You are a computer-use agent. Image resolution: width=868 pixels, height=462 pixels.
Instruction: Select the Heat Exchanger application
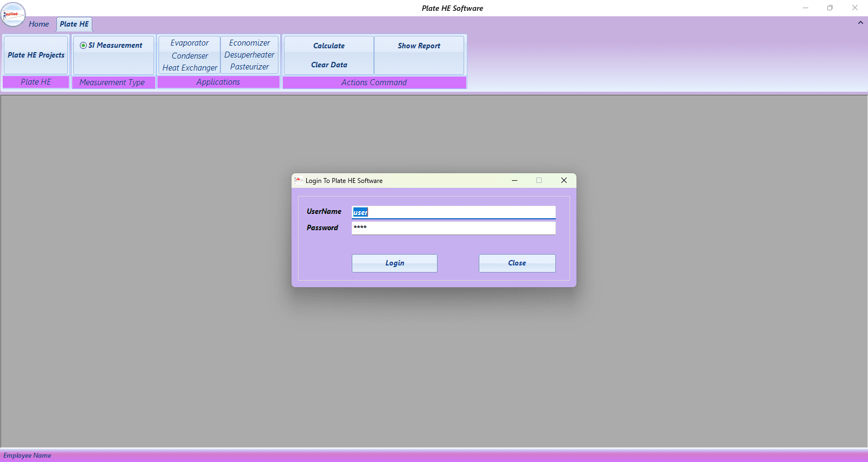pyautogui.click(x=189, y=68)
